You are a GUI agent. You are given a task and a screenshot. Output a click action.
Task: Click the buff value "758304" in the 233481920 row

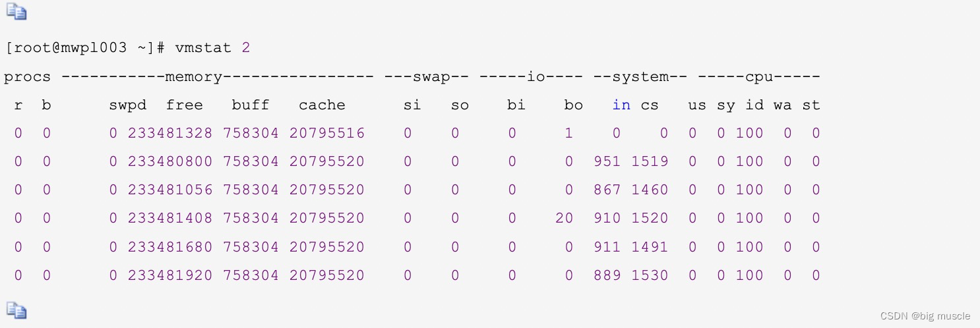click(251, 275)
